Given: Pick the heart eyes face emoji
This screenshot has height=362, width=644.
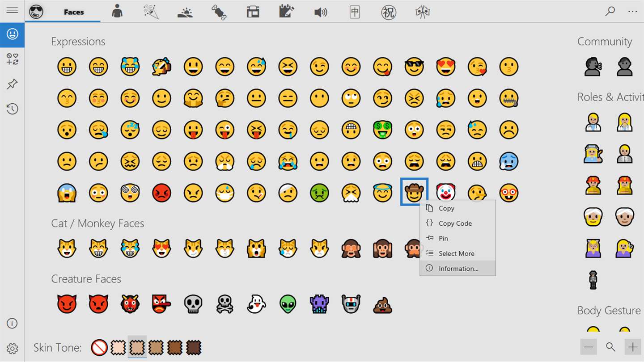Looking at the screenshot, I should [446, 67].
